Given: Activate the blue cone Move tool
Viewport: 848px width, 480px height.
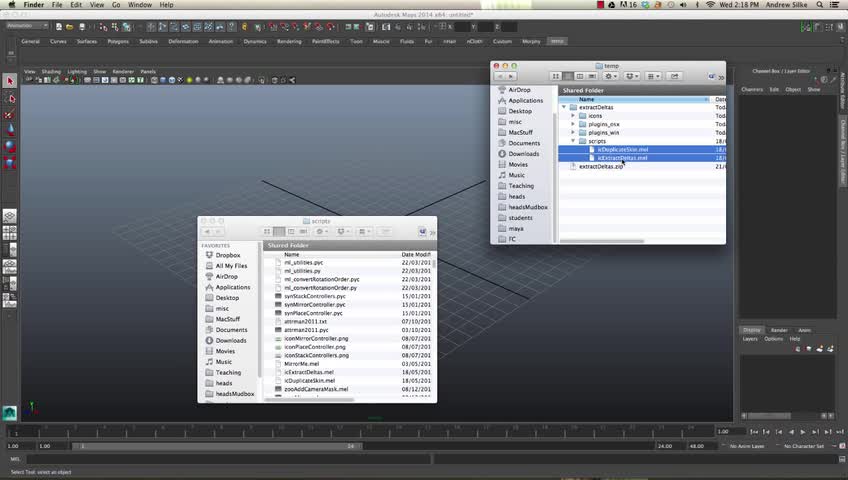Looking at the screenshot, I should click(x=10, y=130).
